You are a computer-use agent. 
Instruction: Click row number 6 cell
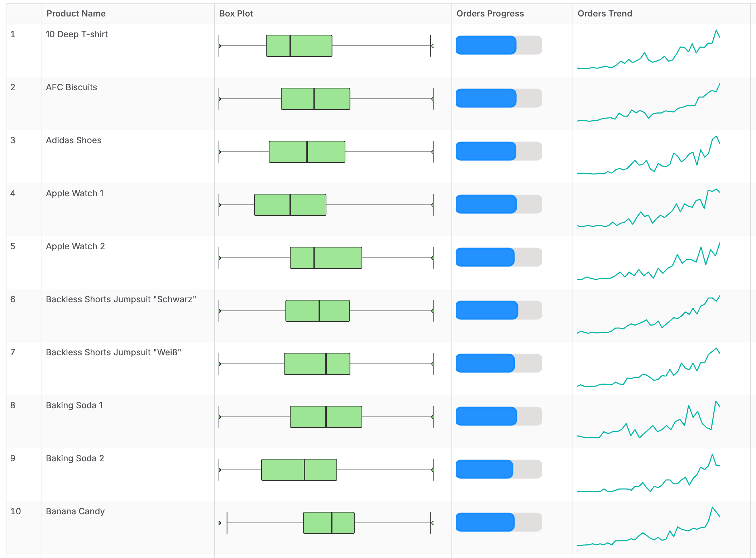pos(24,316)
